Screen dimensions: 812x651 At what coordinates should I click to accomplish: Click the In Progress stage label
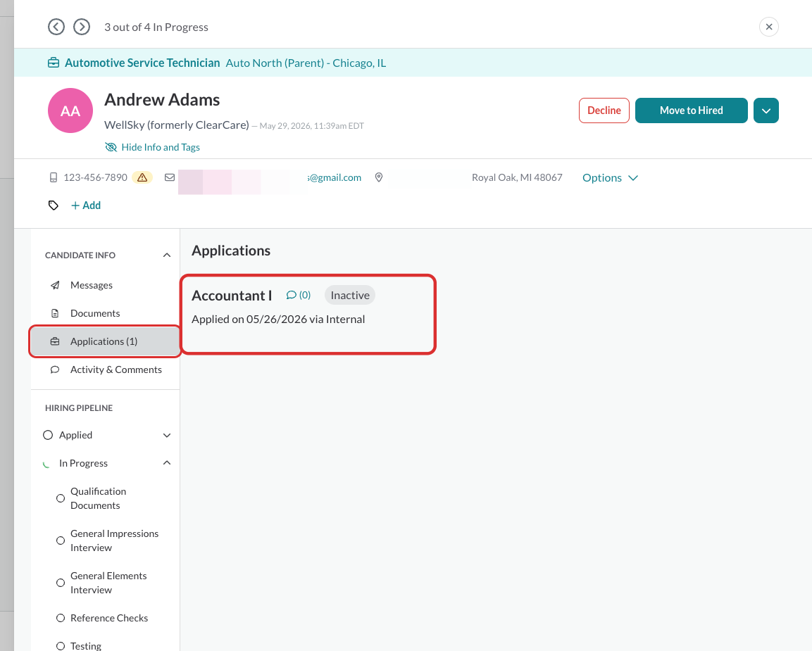(x=83, y=464)
